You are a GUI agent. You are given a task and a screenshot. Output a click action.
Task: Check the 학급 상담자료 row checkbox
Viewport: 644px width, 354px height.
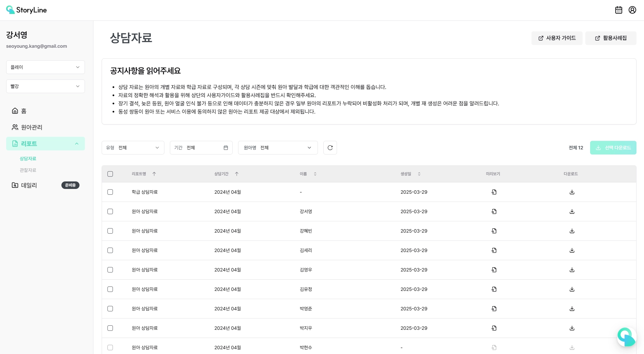(110, 192)
